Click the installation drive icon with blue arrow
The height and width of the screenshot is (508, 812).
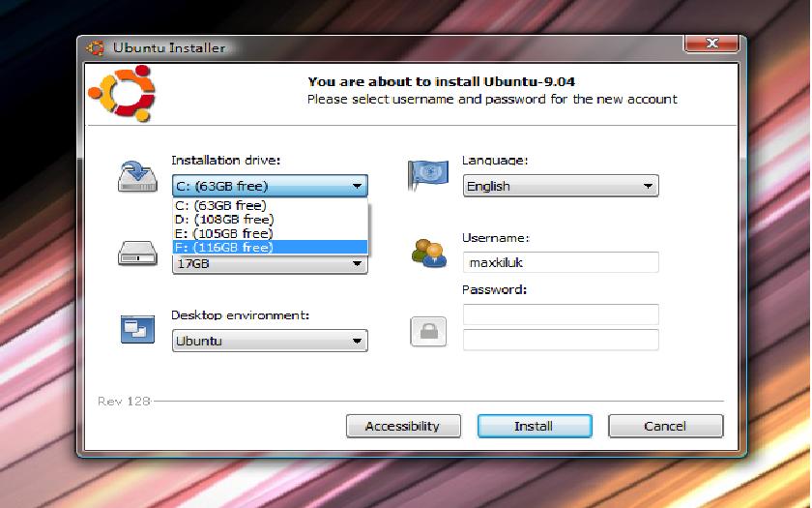point(137,177)
